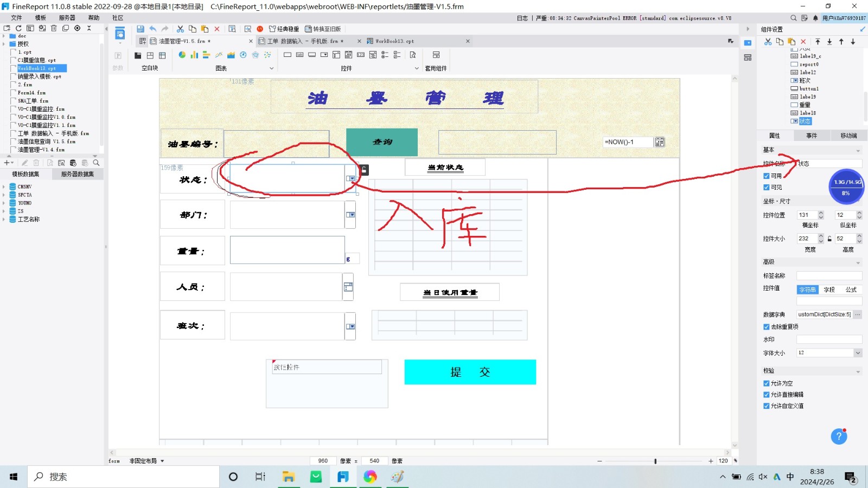Select 公式 option for widget value
Image resolution: width=868 pixels, height=488 pixels.
tap(851, 290)
